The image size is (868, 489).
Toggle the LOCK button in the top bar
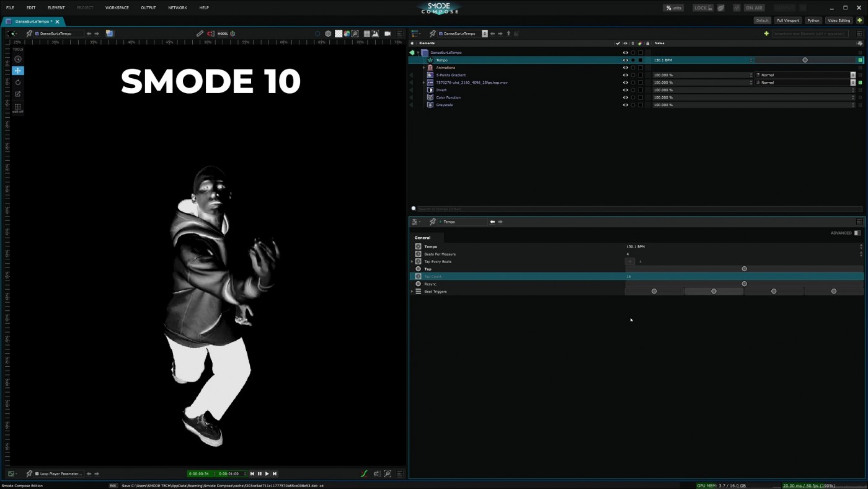click(x=703, y=8)
